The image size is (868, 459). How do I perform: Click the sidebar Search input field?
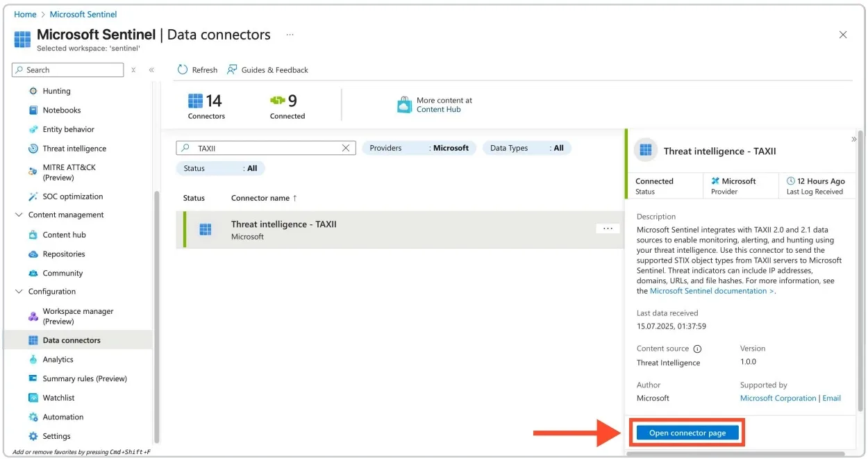[x=68, y=69]
